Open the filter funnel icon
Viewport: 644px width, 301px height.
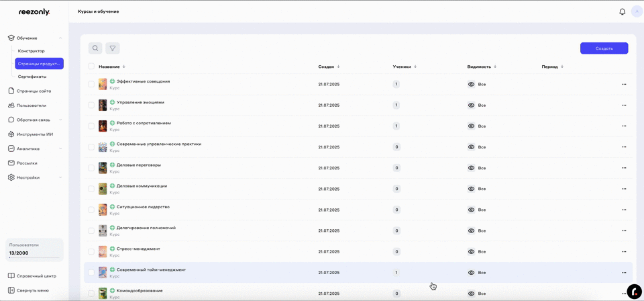[113, 48]
